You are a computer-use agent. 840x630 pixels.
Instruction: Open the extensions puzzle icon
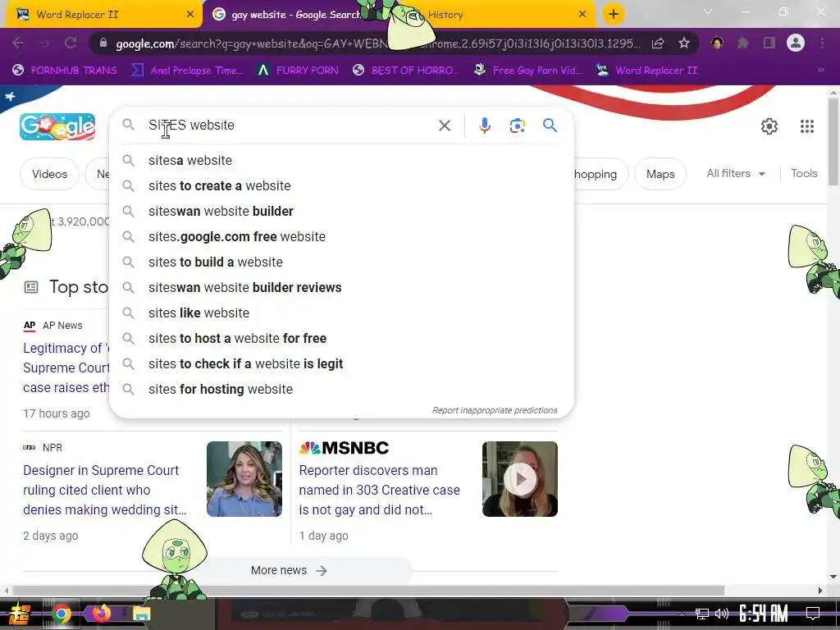click(742, 43)
